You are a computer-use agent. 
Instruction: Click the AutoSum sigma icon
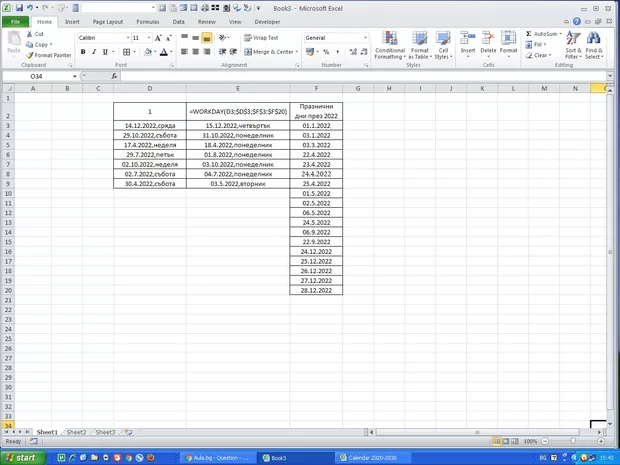529,34
